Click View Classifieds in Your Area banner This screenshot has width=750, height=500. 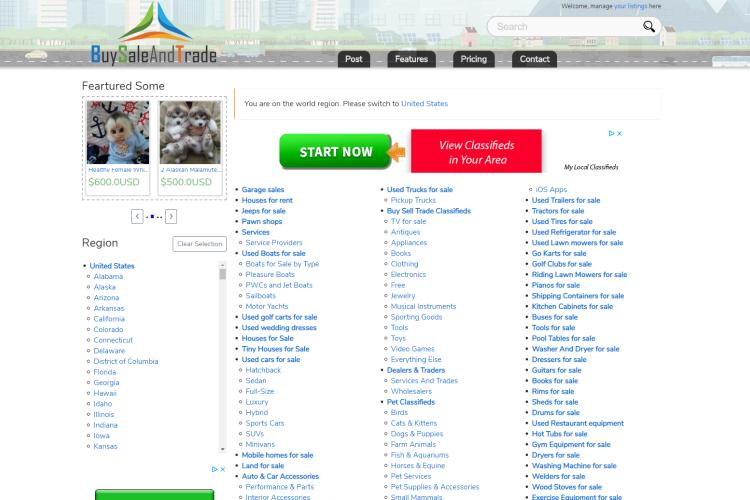tap(476, 151)
